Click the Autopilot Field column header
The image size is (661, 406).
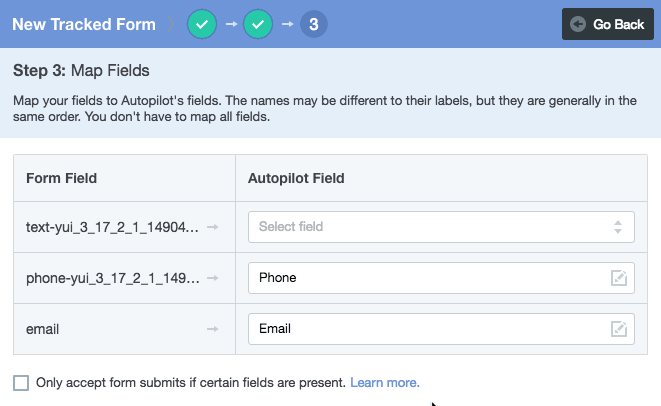(296, 178)
